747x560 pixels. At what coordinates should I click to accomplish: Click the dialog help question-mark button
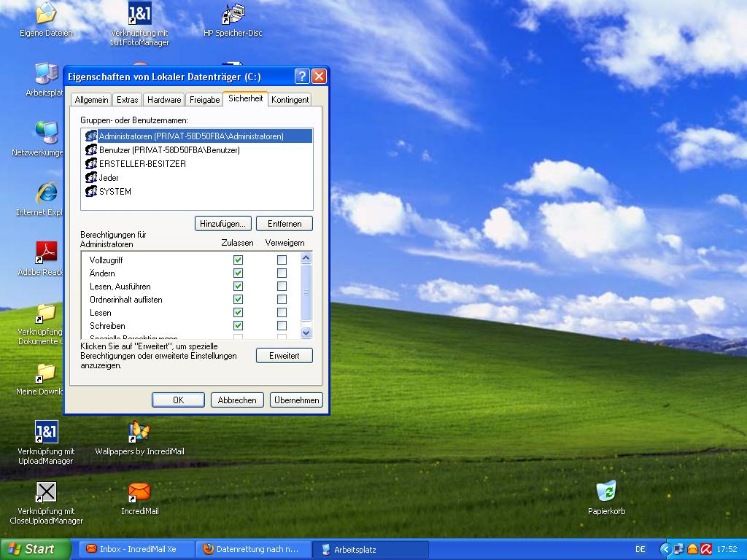(301, 76)
